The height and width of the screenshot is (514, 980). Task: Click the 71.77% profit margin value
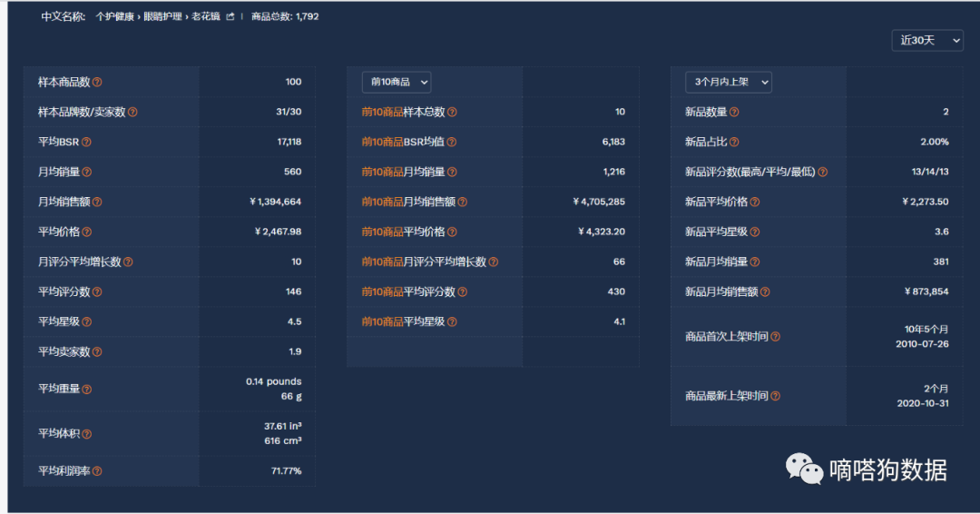pos(286,470)
